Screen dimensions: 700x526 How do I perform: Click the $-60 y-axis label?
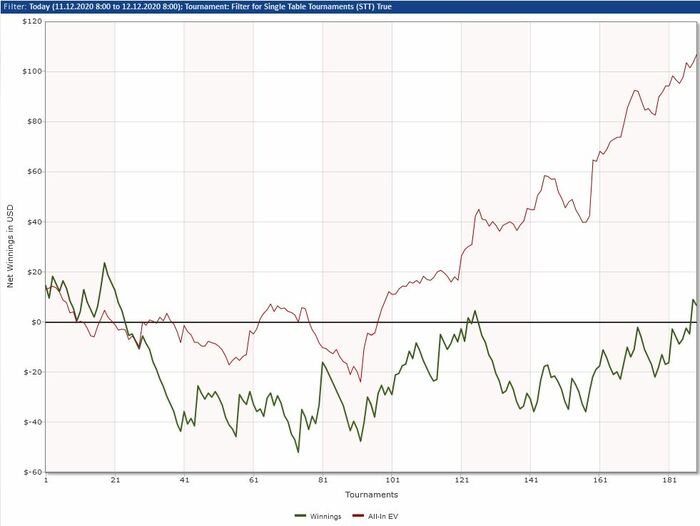pyautogui.click(x=33, y=472)
